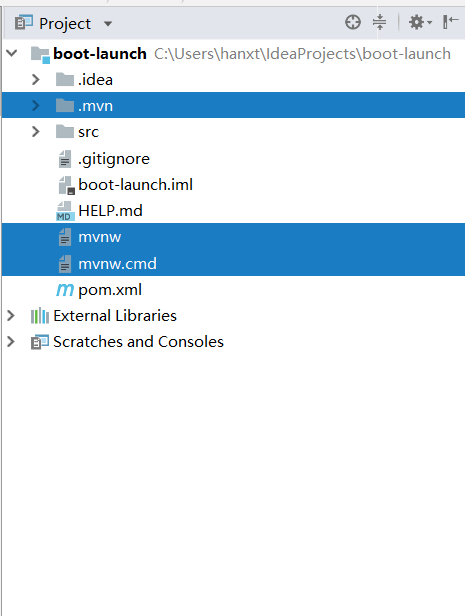Select the mvnw.cmd file
This screenshot has height=616, width=465.
point(233,263)
